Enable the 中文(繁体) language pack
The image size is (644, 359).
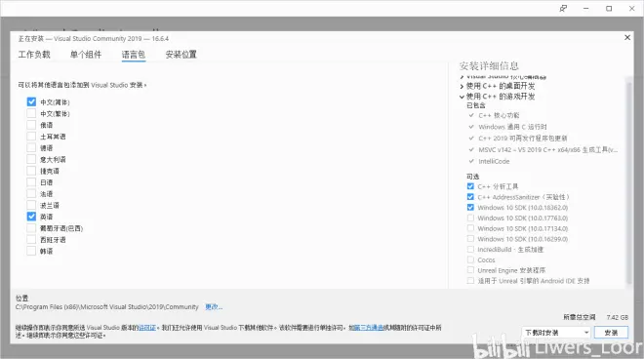[31, 113]
